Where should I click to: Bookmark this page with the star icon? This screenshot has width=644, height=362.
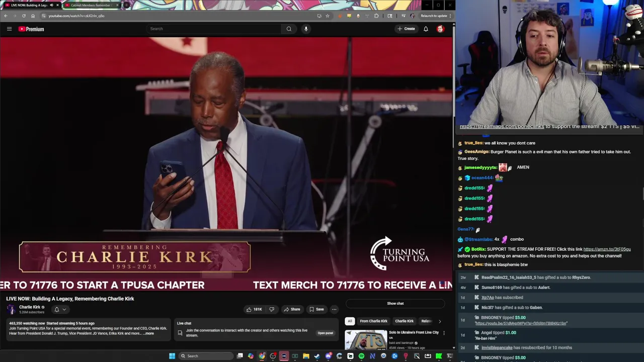(328, 16)
